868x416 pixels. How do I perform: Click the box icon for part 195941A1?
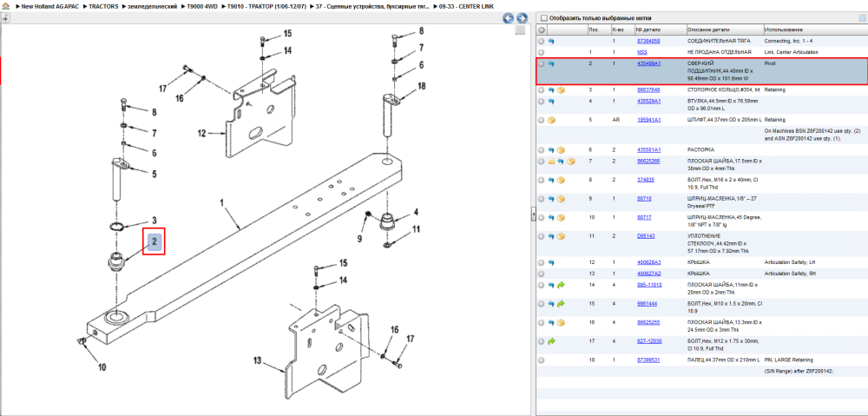[551, 120]
